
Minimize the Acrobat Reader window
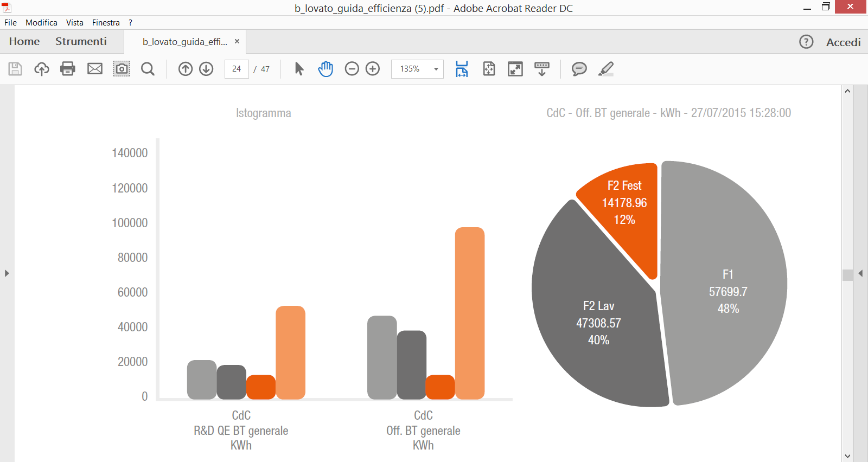click(x=807, y=8)
